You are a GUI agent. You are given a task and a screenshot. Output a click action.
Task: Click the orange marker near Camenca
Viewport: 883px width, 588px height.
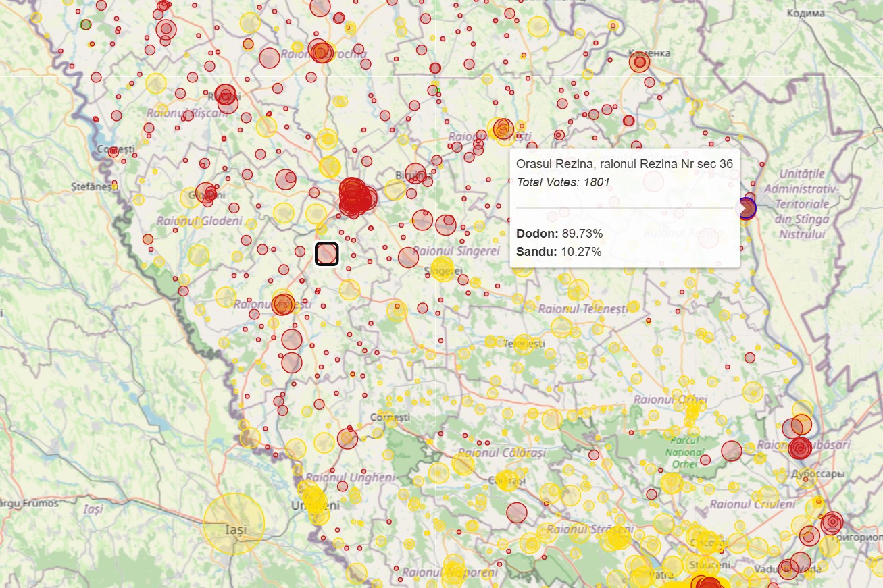[x=638, y=61]
